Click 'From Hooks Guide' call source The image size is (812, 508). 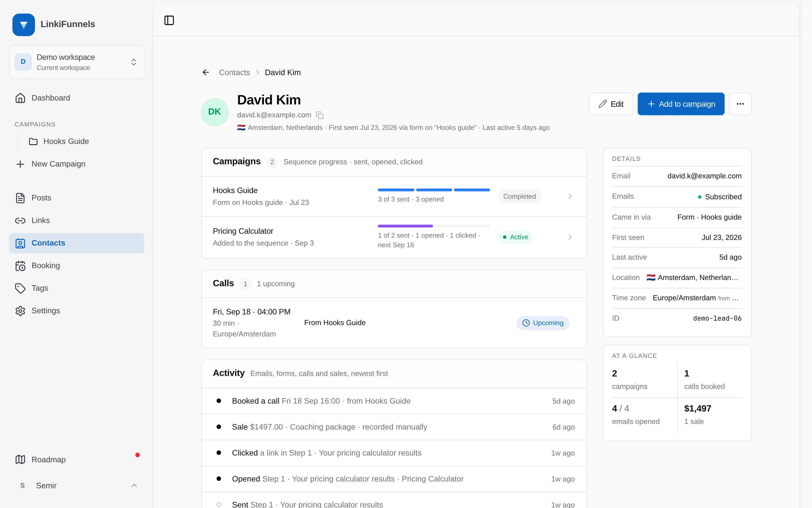[x=335, y=323]
